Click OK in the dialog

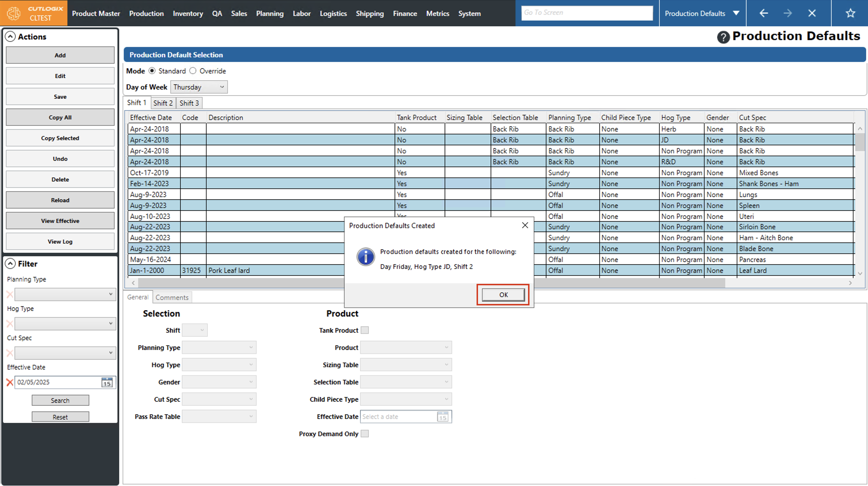(x=503, y=294)
